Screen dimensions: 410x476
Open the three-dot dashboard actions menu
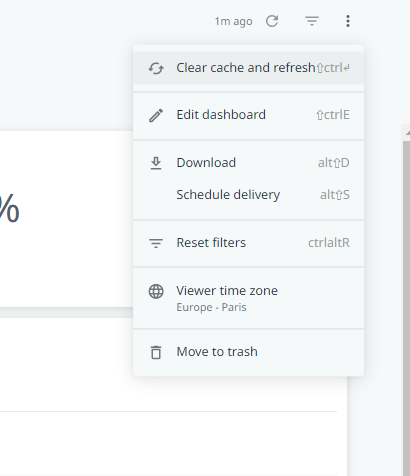click(x=348, y=21)
